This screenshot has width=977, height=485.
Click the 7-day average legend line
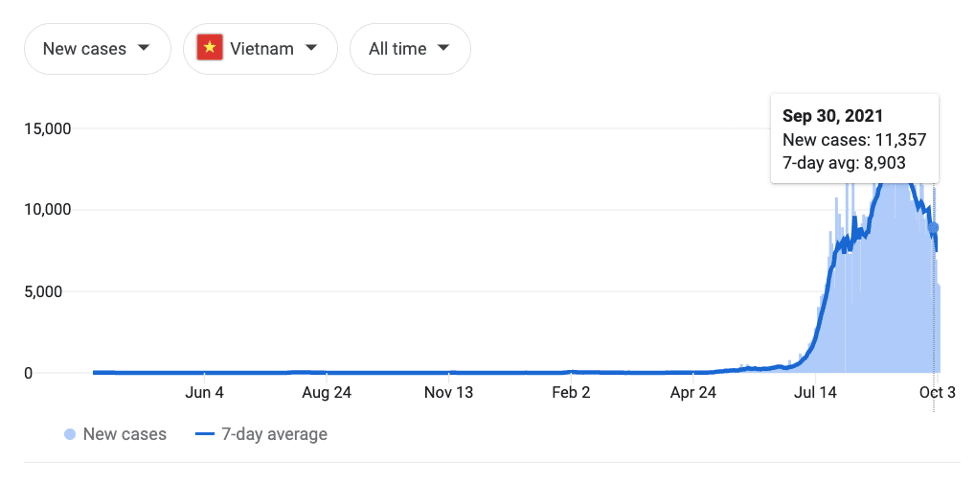[205, 435]
